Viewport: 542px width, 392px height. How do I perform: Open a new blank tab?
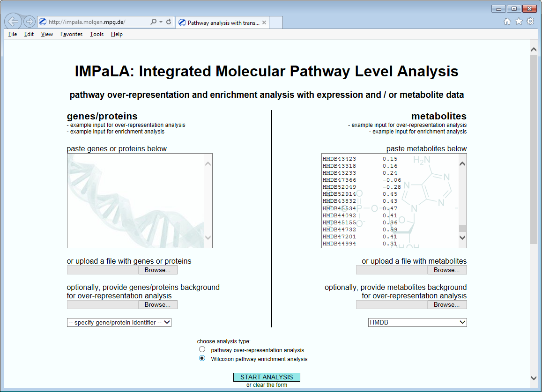[x=276, y=22]
